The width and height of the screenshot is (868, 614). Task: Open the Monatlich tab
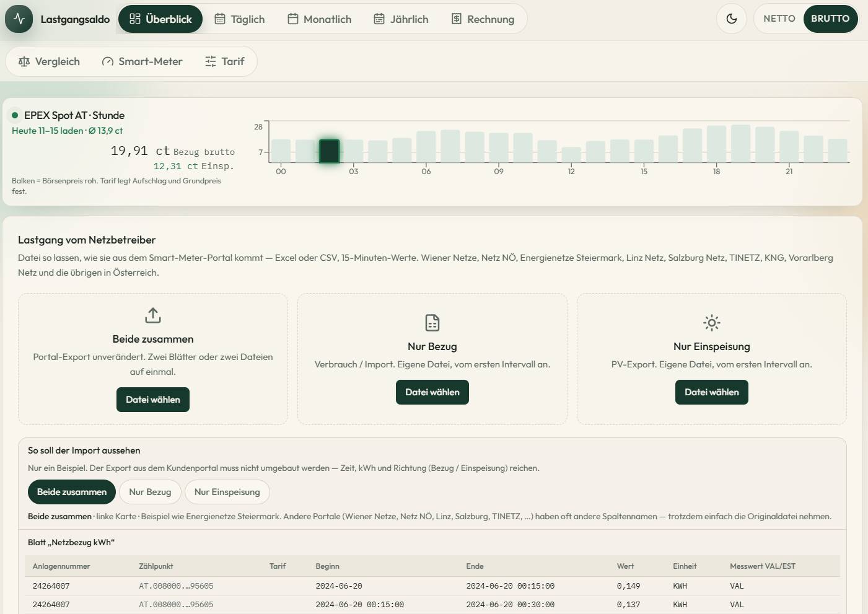(320, 19)
